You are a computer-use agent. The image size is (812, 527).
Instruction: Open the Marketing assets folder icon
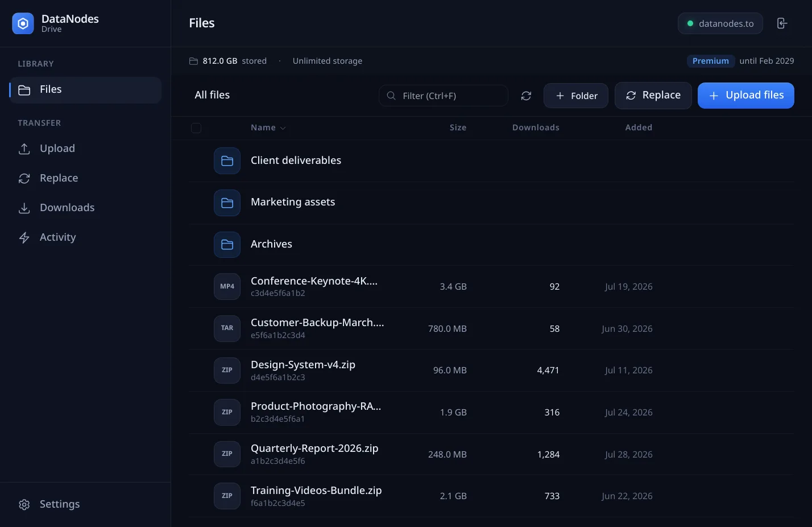coord(227,203)
